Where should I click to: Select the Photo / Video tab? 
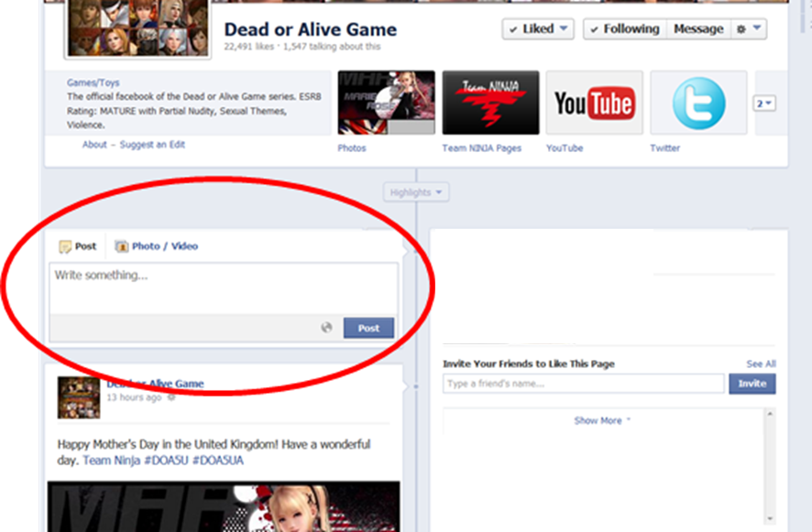point(157,246)
